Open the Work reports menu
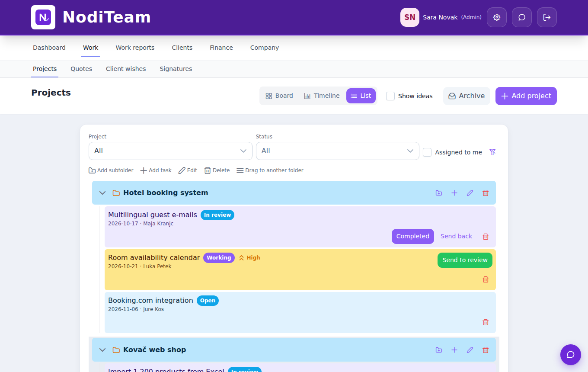 pyautogui.click(x=135, y=48)
